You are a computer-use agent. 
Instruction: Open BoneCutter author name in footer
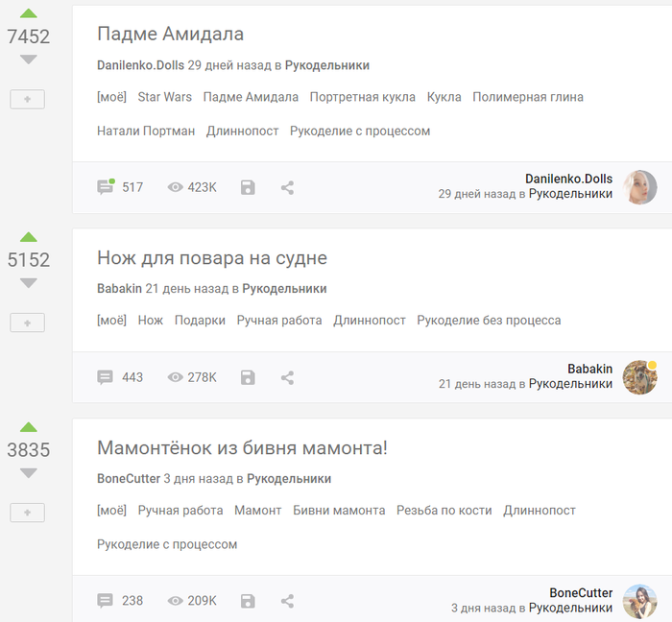click(x=581, y=593)
